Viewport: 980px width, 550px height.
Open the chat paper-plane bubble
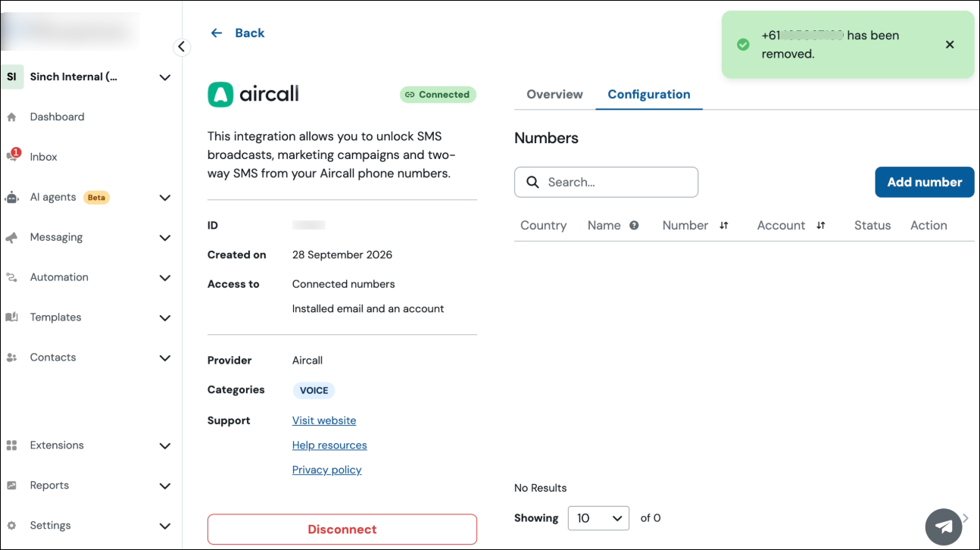coord(944,527)
